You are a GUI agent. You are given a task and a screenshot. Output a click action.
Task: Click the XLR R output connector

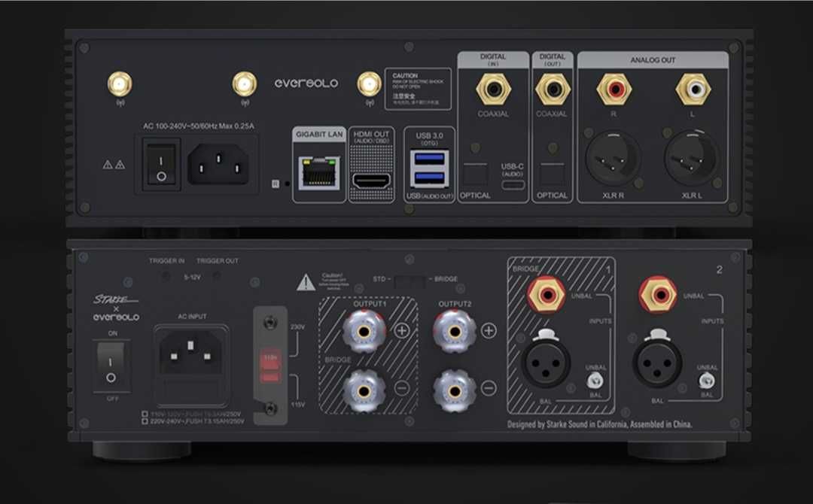[x=613, y=158]
